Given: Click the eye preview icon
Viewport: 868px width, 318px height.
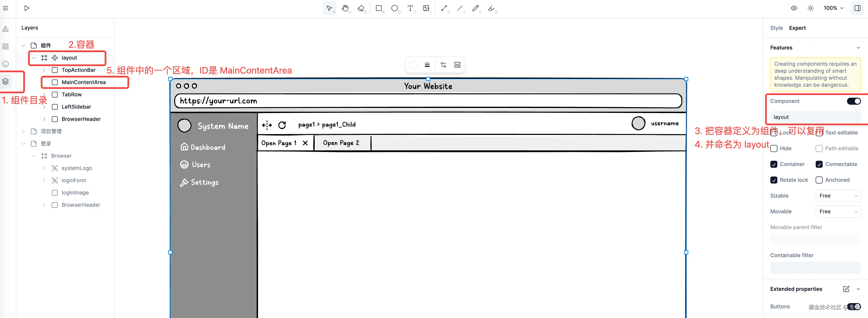Looking at the screenshot, I should coord(794,8).
